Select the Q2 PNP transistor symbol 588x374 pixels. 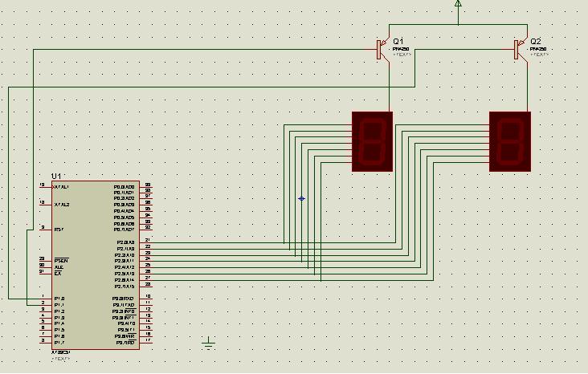tap(521, 50)
